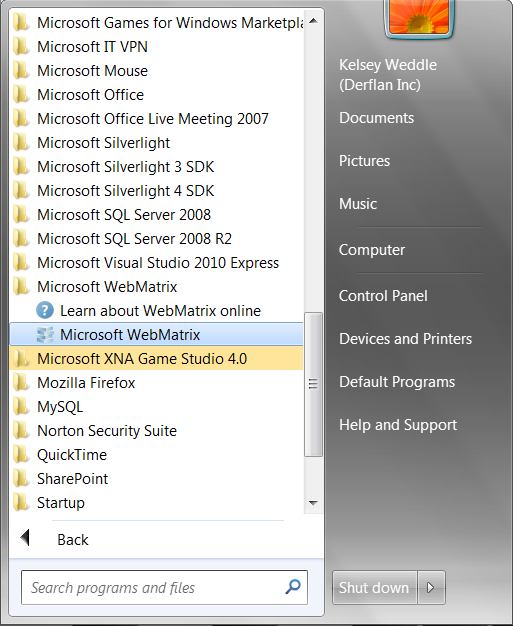Expand the Microsoft SQL Server 2008 R2 folder
This screenshot has height=626, width=513.
point(156,238)
